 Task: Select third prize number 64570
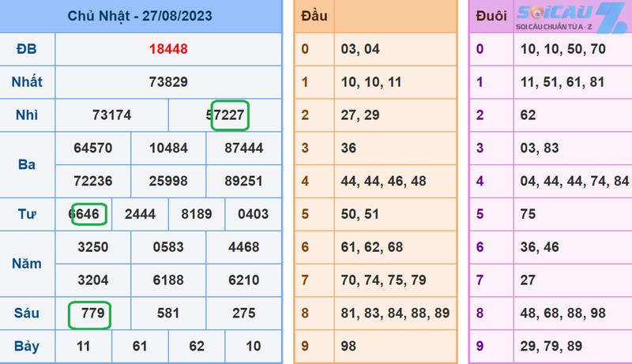coord(92,148)
